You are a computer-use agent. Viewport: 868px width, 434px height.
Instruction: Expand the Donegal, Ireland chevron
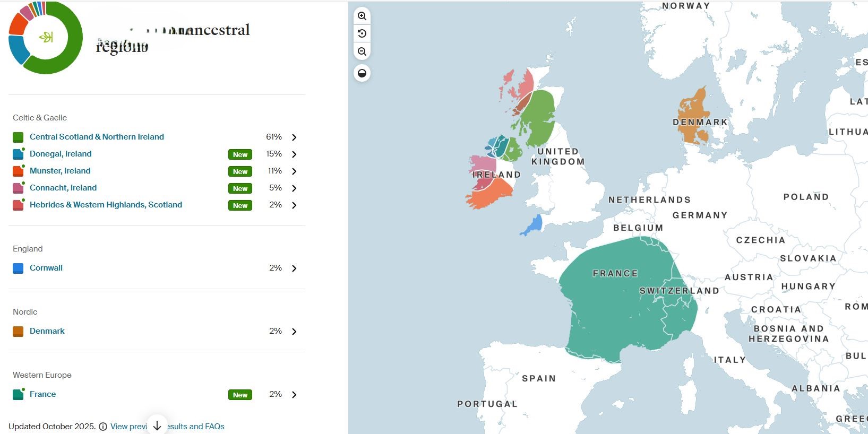[x=294, y=154]
